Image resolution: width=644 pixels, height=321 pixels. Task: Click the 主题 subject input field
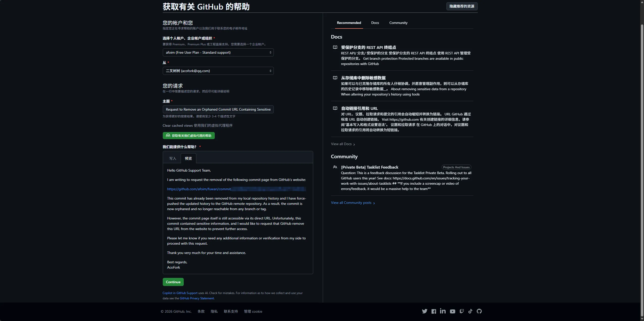click(218, 109)
